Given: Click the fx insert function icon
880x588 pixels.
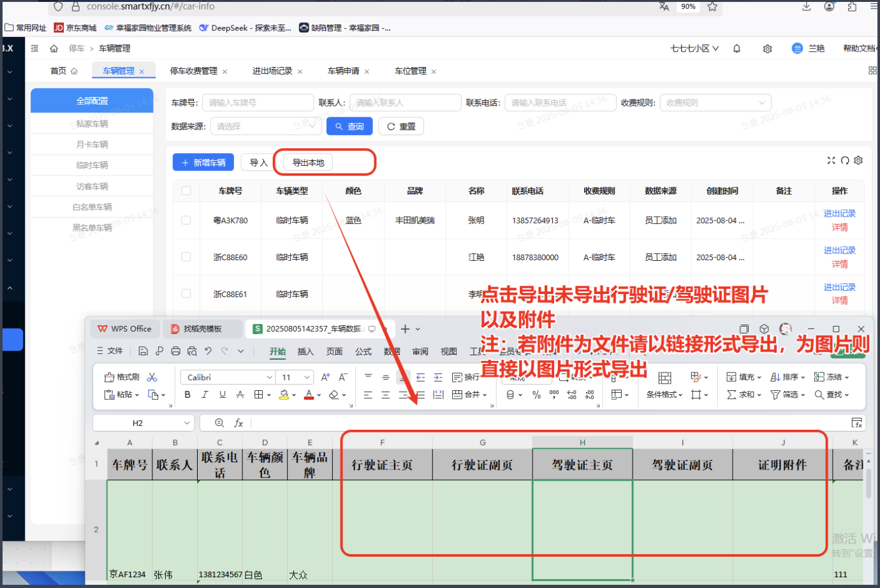Looking at the screenshot, I should (x=238, y=423).
